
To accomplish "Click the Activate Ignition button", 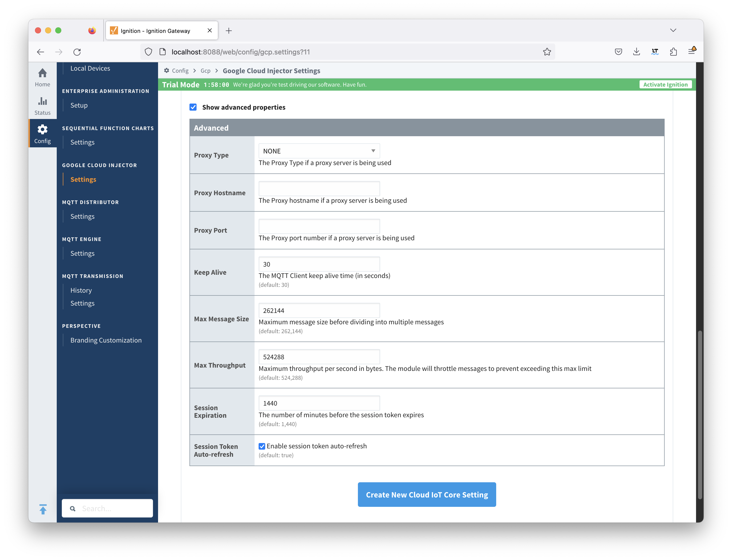I will pyautogui.click(x=665, y=85).
